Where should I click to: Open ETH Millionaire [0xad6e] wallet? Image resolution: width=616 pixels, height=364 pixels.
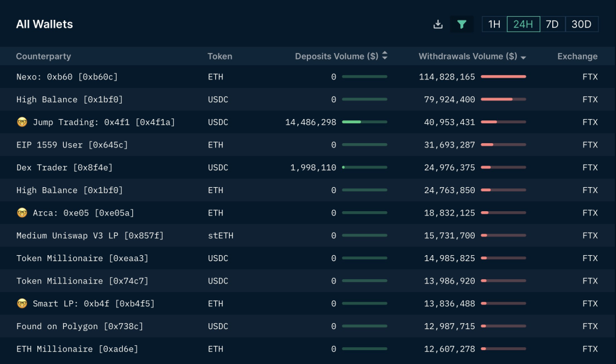pyautogui.click(x=77, y=349)
